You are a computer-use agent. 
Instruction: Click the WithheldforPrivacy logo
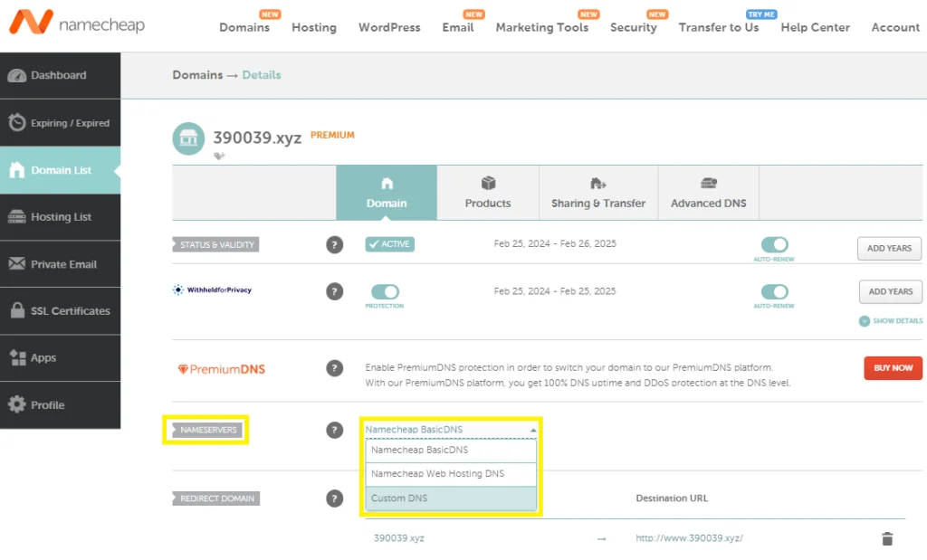click(x=212, y=289)
